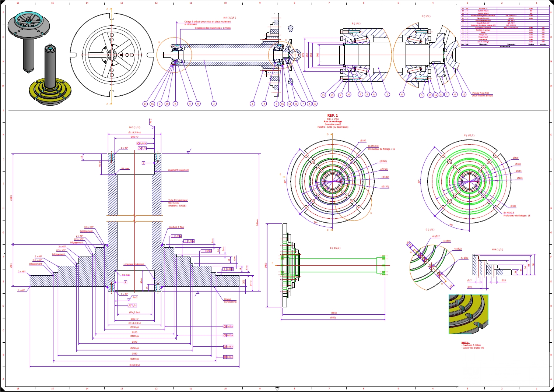554x392 pixels.
Task: Click the red "REP. 1" title
Action: [x=333, y=116]
